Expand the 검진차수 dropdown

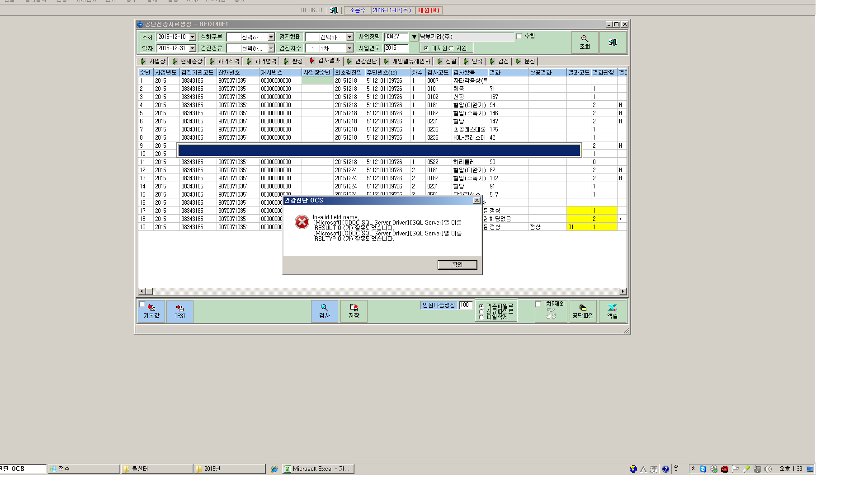(x=349, y=48)
